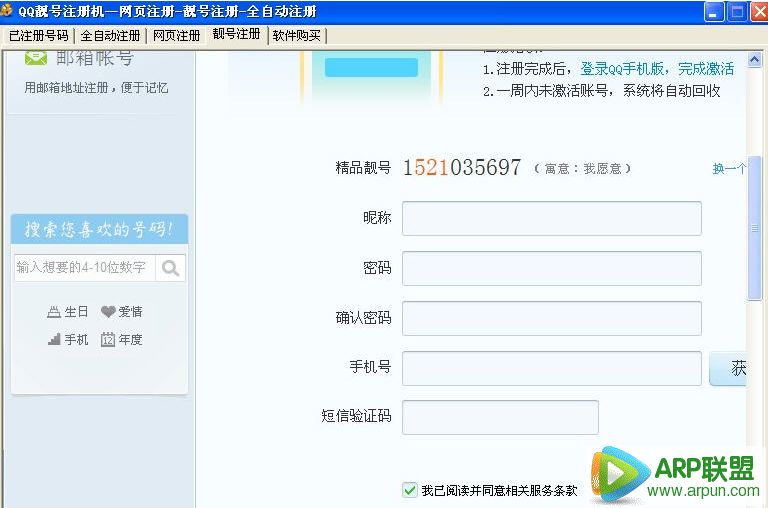This screenshot has width=768, height=508.
Task: Click the scrollbar up arrow
Action: tap(754, 59)
